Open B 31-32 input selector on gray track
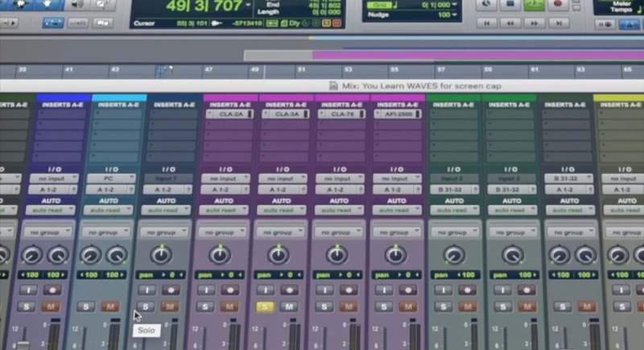Viewport: 644px width, 350px height. click(568, 179)
